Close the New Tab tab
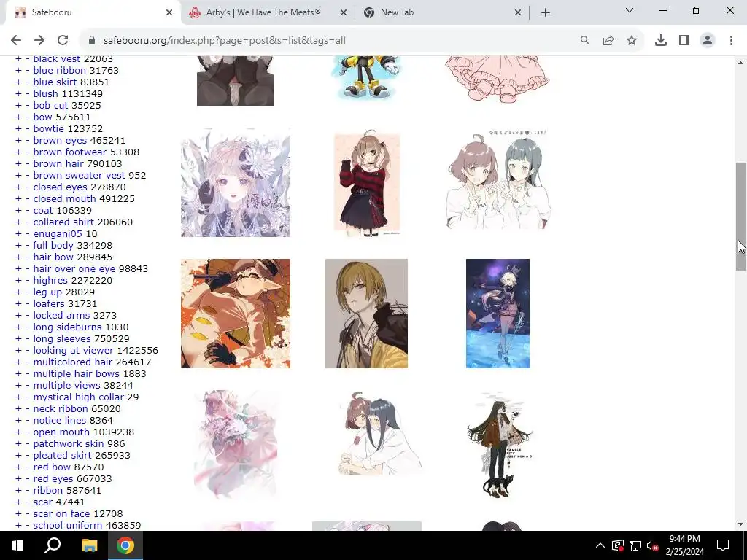The width and height of the screenshot is (747, 560). pos(518,12)
